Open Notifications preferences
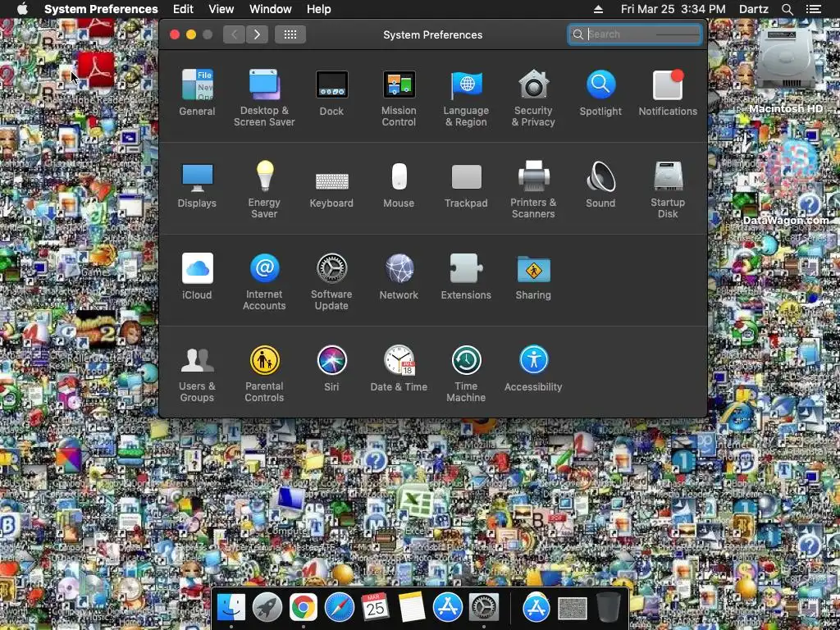The image size is (840, 630). tap(668, 93)
